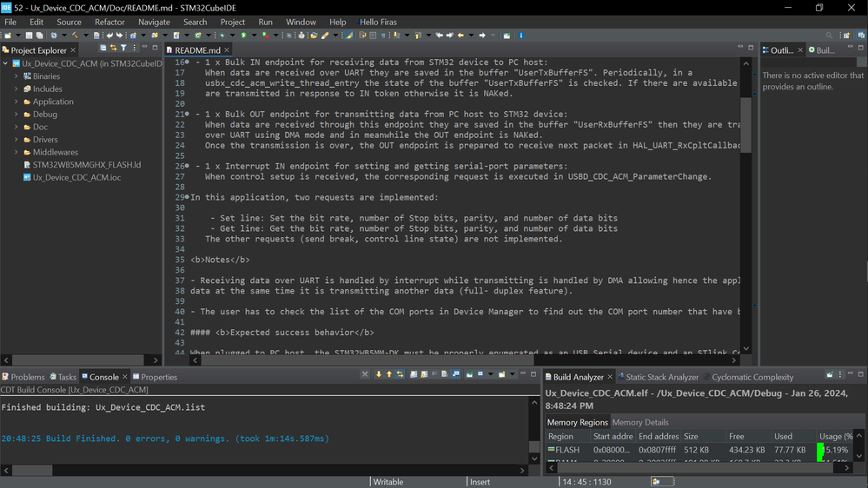Click the Save toolbar icon
The width and height of the screenshot is (868, 488).
(x=29, y=36)
